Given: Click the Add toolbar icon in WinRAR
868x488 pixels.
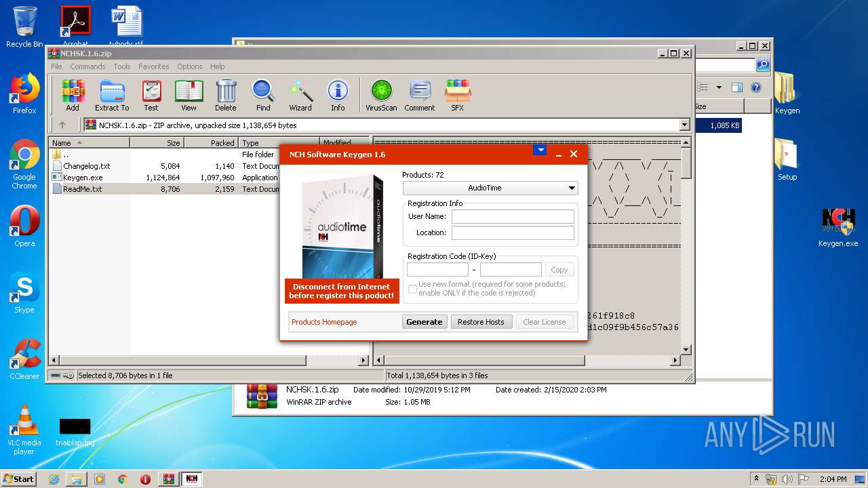Looking at the screenshot, I should [73, 95].
